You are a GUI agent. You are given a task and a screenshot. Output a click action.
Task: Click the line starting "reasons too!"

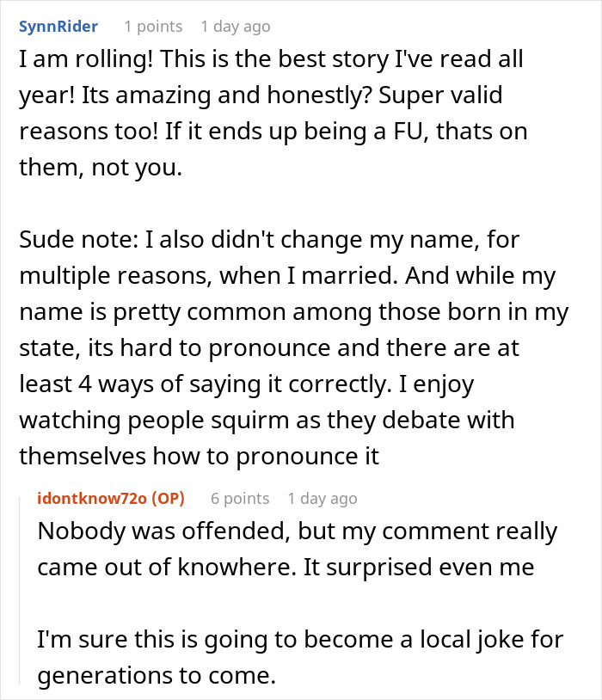tap(273, 132)
